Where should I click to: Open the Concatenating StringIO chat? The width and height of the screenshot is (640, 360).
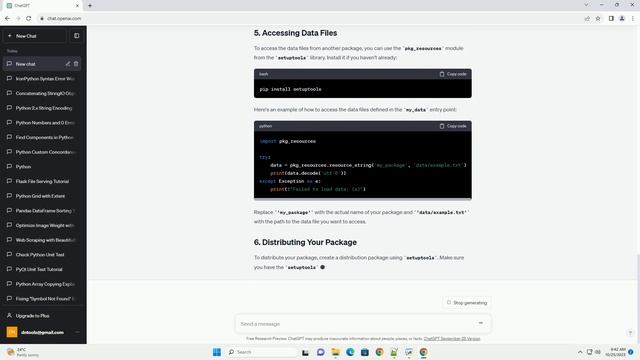(x=43, y=93)
